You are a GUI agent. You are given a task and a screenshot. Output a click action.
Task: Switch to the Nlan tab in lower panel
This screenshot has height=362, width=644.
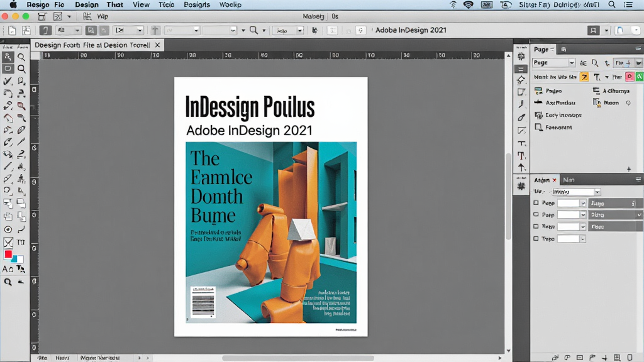tap(569, 180)
